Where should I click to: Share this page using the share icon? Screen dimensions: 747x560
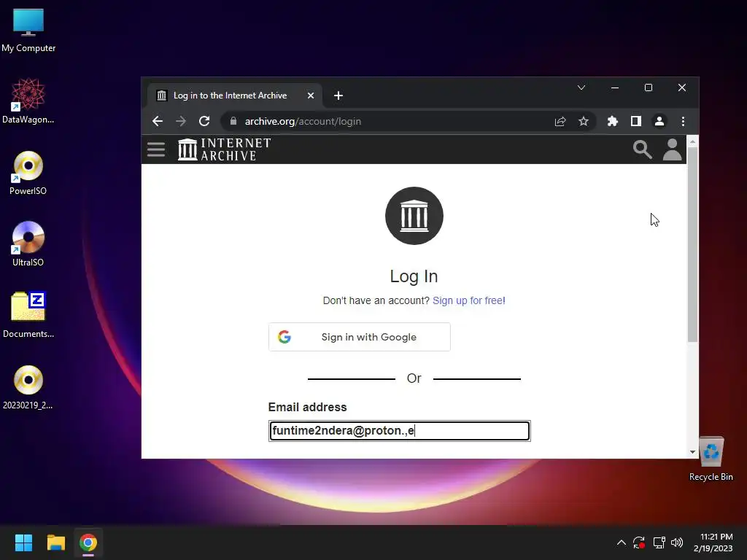coord(560,122)
